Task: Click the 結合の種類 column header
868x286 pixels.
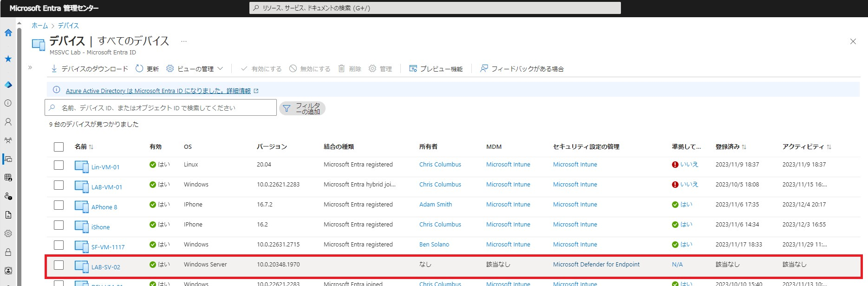Action: point(339,146)
